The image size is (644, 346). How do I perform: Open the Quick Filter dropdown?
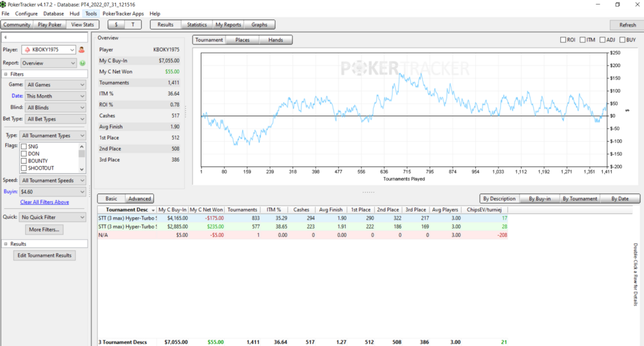click(53, 217)
